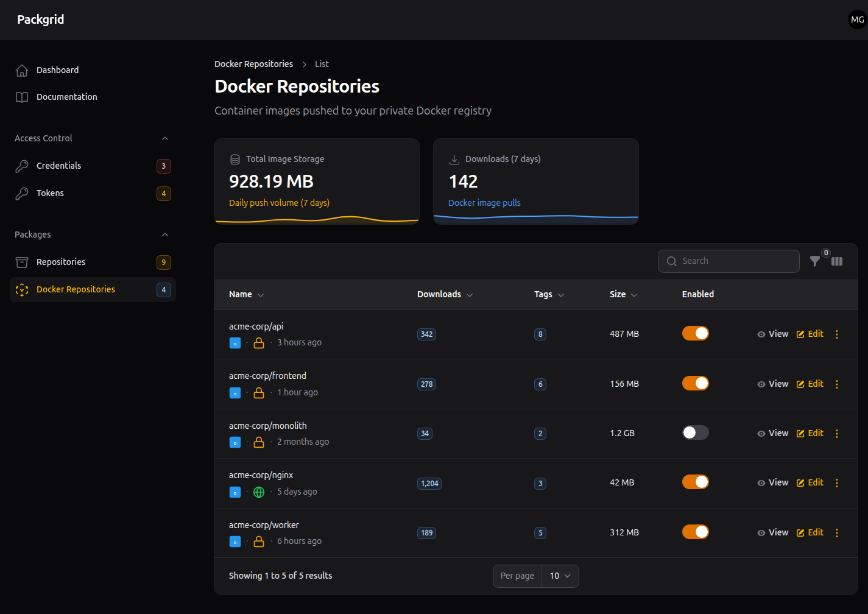The height and width of the screenshot is (614, 868).
Task: Navigate to Documentation in the sidebar
Action: 66,96
